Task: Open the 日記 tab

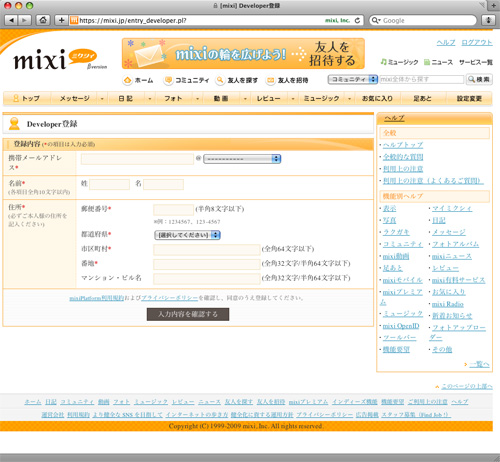Action: tap(126, 98)
